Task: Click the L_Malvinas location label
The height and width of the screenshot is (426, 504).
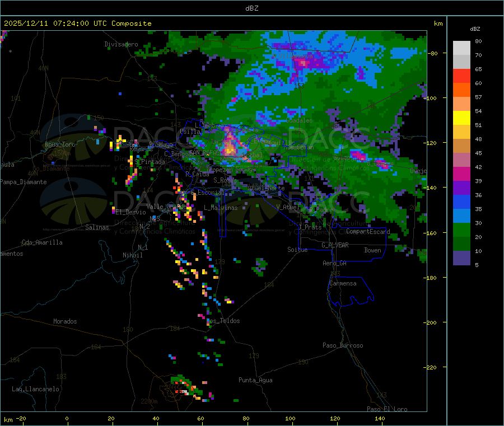Action: tap(221, 208)
